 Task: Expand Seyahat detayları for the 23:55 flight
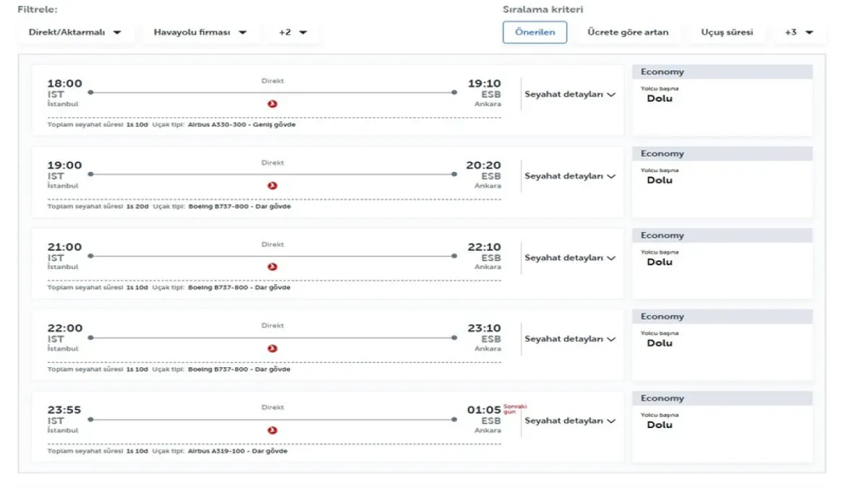point(570,421)
